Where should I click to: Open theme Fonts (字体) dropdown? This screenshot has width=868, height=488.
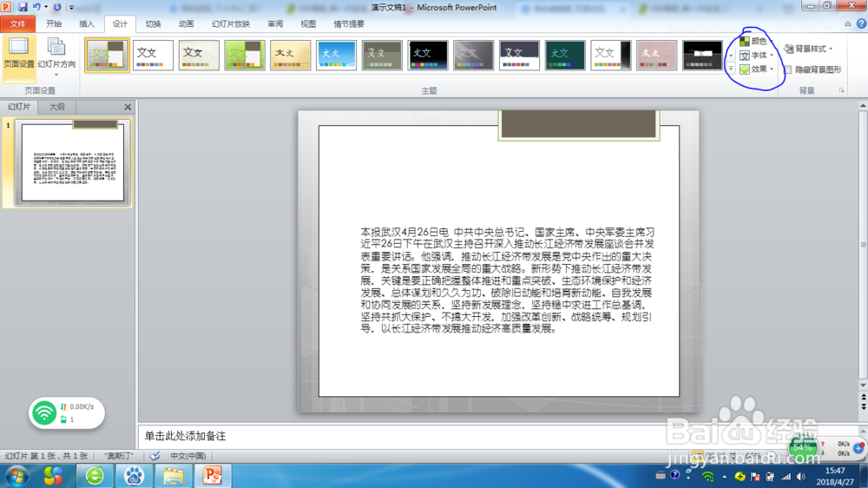(757, 55)
